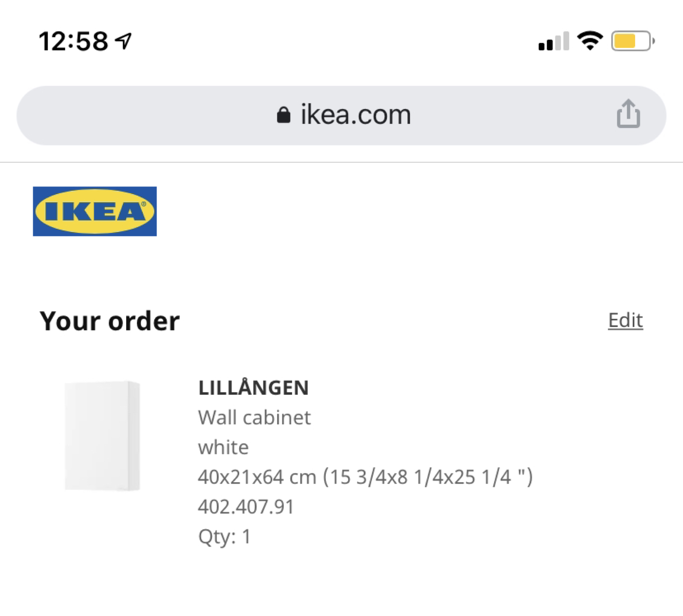This screenshot has height=616, width=683.
Task: Tap the ikea.com domain text
Action: (356, 115)
